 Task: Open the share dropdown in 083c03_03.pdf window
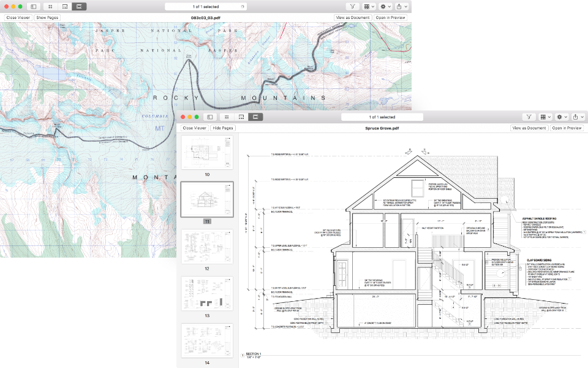[401, 6]
